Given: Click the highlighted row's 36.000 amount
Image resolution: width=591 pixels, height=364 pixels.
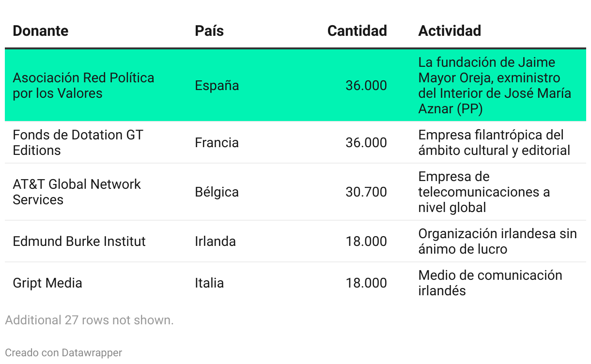Looking at the screenshot, I should (x=366, y=86).
